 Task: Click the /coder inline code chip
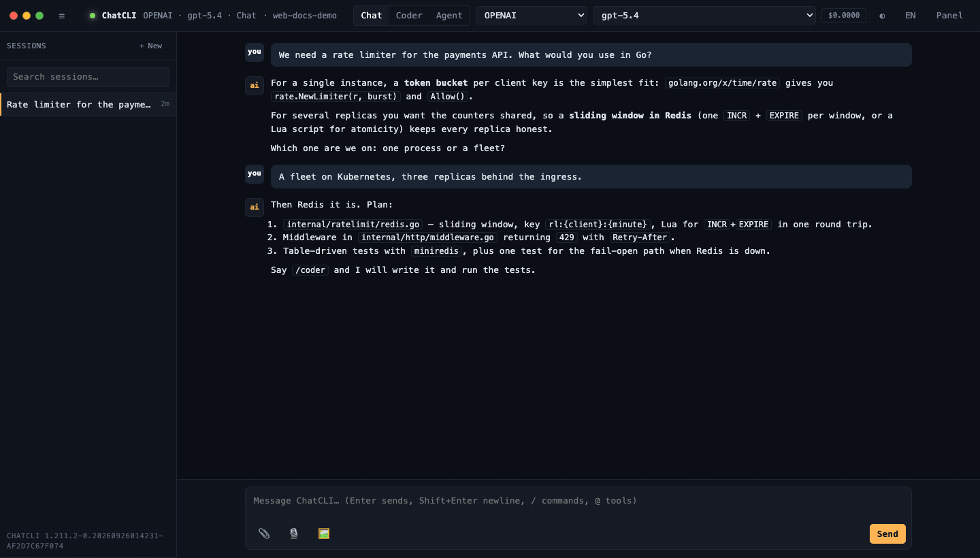[310, 270]
